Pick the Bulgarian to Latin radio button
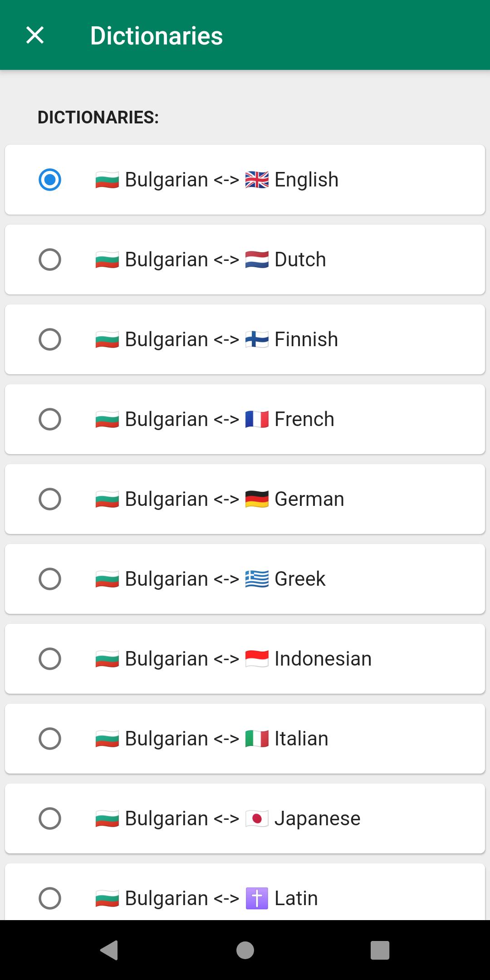Viewport: 490px width, 980px height. [x=50, y=898]
